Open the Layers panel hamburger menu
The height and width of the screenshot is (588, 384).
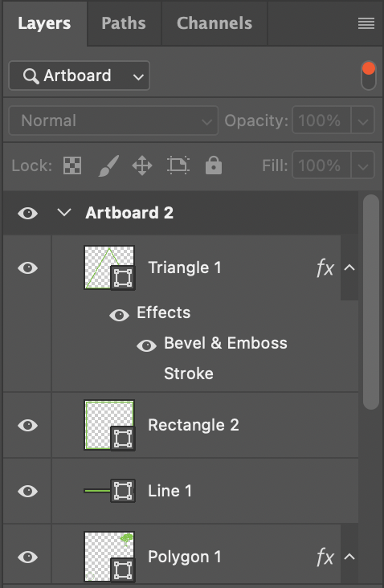coord(366,23)
